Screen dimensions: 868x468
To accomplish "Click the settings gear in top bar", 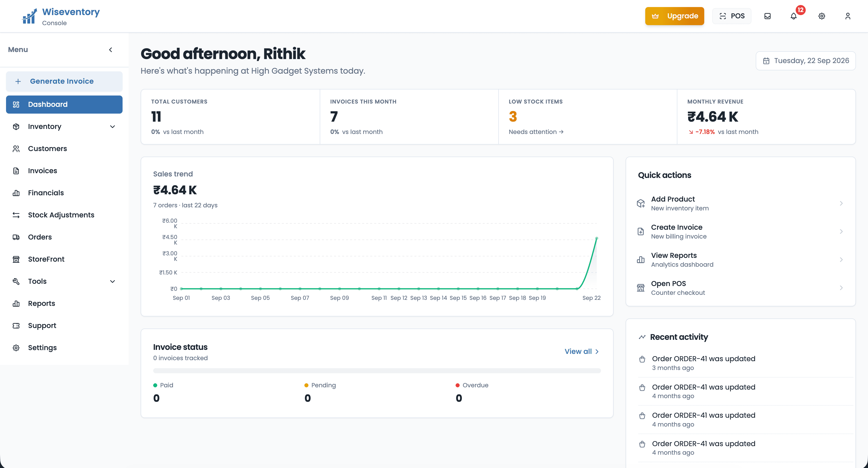I will (x=822, y=16).
